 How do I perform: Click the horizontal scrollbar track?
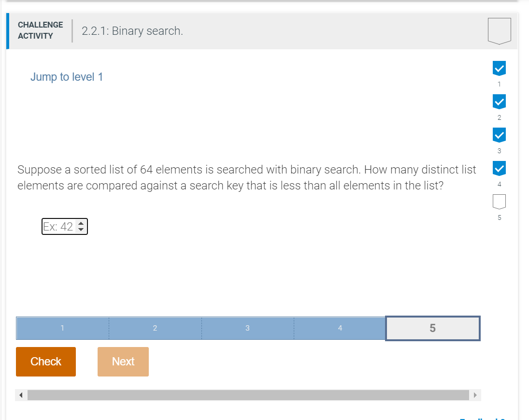click(x=247, y=395)
